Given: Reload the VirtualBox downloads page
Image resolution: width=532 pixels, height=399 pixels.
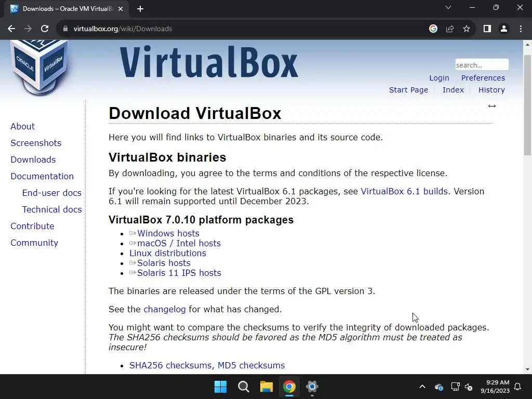Looking at the screenshot, I should (45, 29).
